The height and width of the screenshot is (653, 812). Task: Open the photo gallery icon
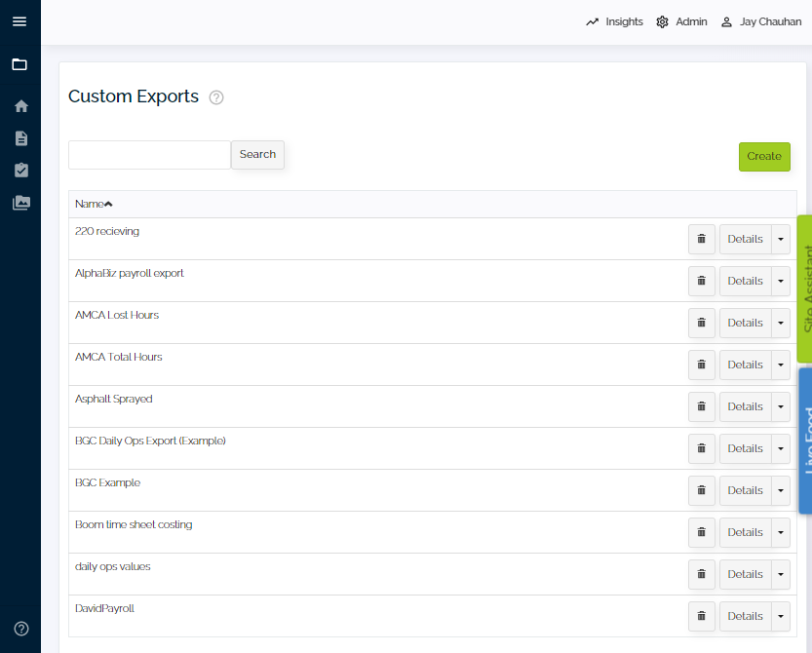[21, 203]
